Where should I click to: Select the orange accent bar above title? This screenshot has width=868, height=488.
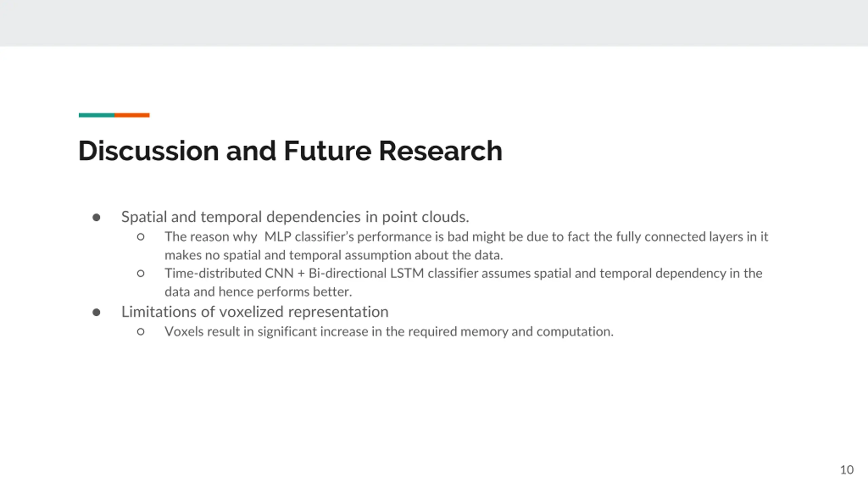tap(132, 115)
